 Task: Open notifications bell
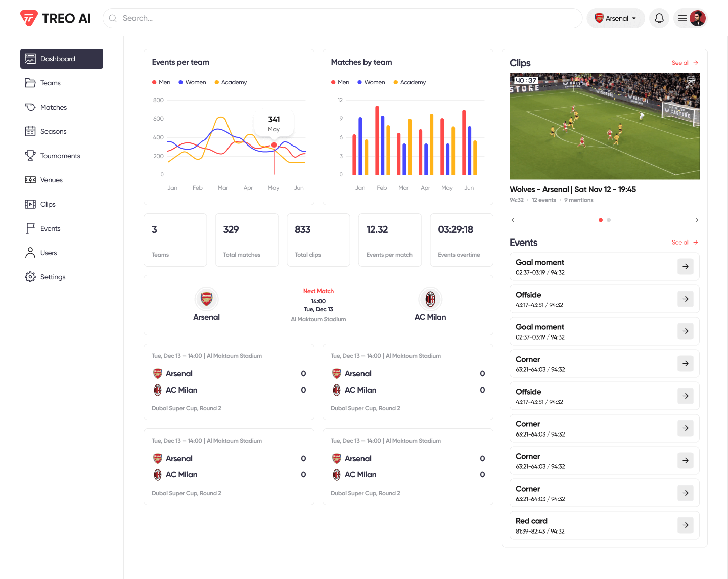pyautogui.click(x=659, y=18)
